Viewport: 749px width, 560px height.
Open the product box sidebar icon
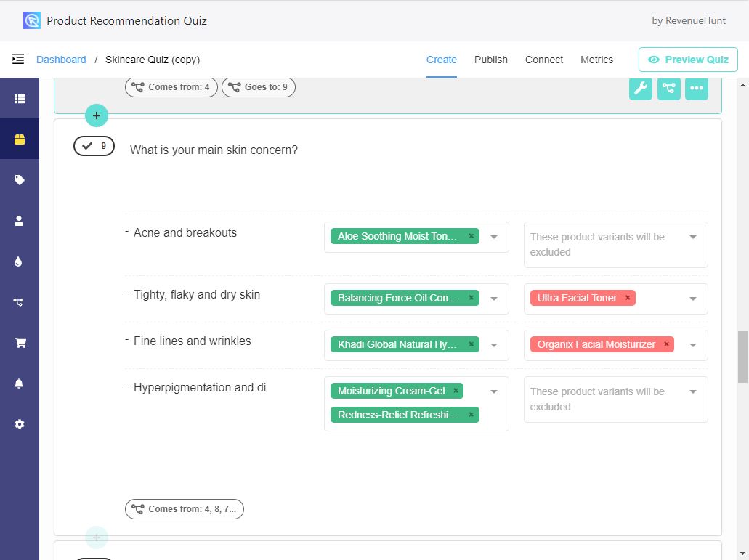coord(20,139)
